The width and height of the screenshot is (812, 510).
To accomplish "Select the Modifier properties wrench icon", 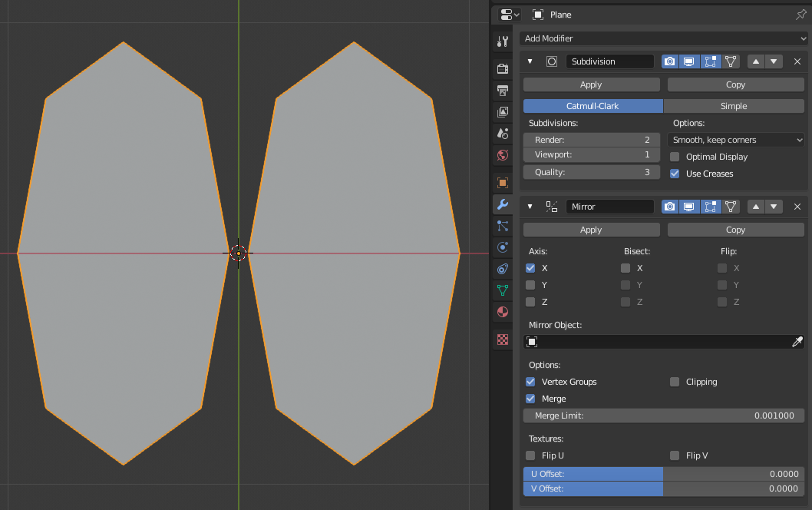I will (502, 204).
